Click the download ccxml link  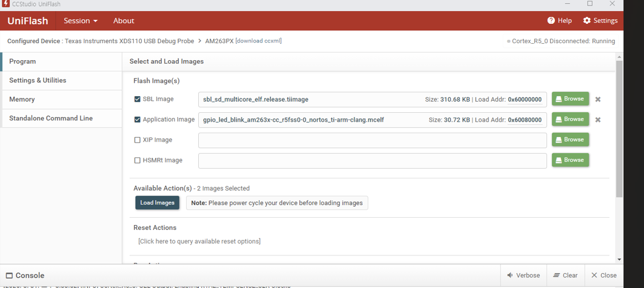click(x=259, y=40)
